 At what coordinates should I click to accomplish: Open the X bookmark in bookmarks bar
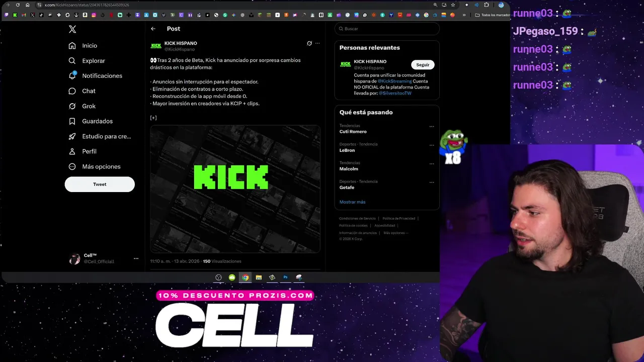tap(32, 15)
